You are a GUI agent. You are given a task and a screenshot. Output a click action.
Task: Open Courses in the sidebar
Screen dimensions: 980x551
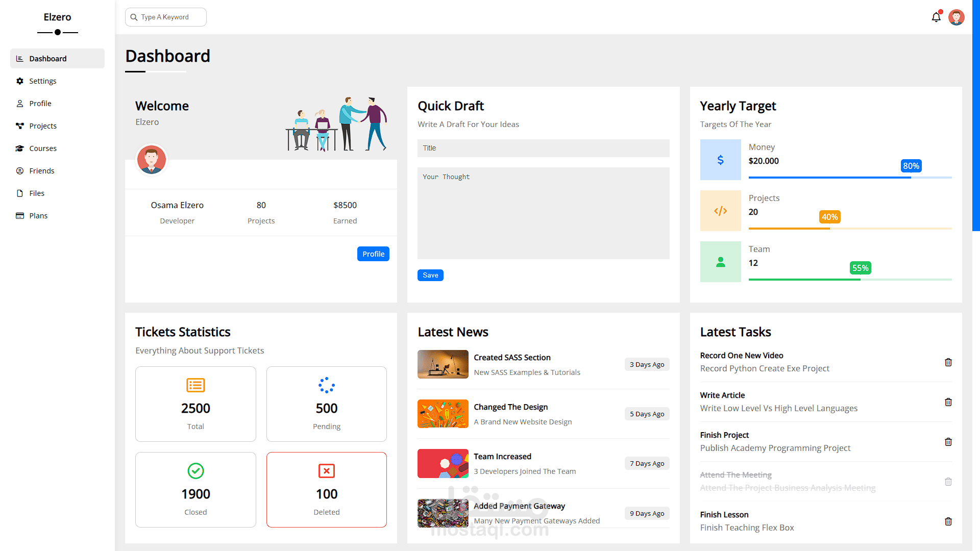[57, 148]
